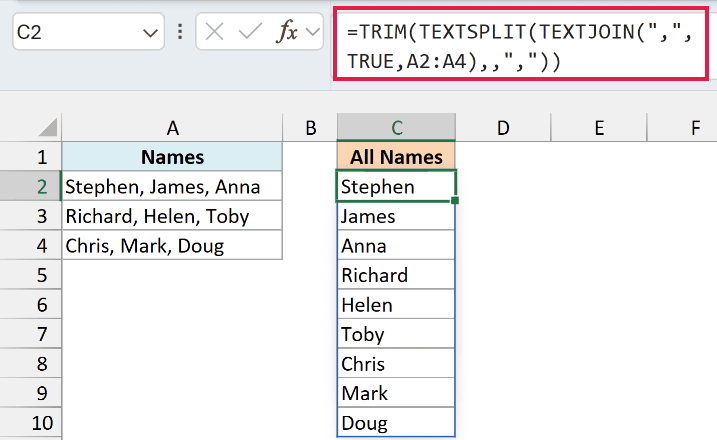The height and width of the screenshot is (440, 717).
Task: Click the Toby cell in column C
Action: (x=396, y=334)
